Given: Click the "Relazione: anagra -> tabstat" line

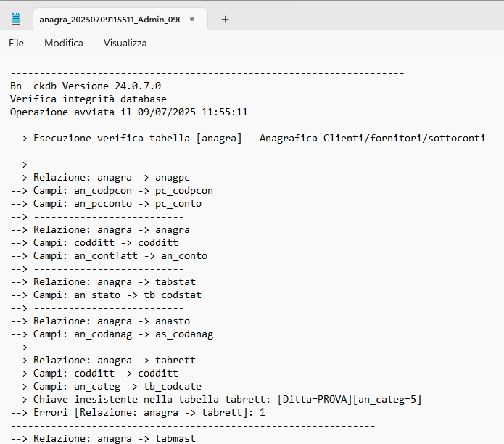Looking at the screenshot, I should (x=115, y=282).
